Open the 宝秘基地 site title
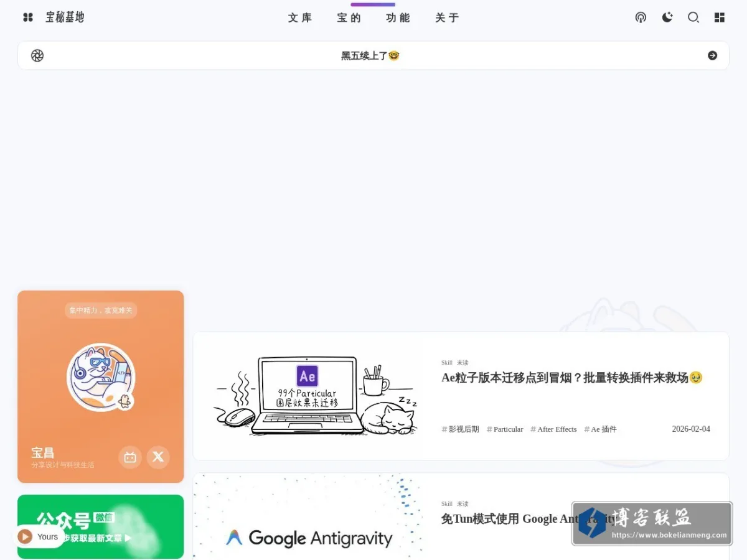 tap(65, 17)
